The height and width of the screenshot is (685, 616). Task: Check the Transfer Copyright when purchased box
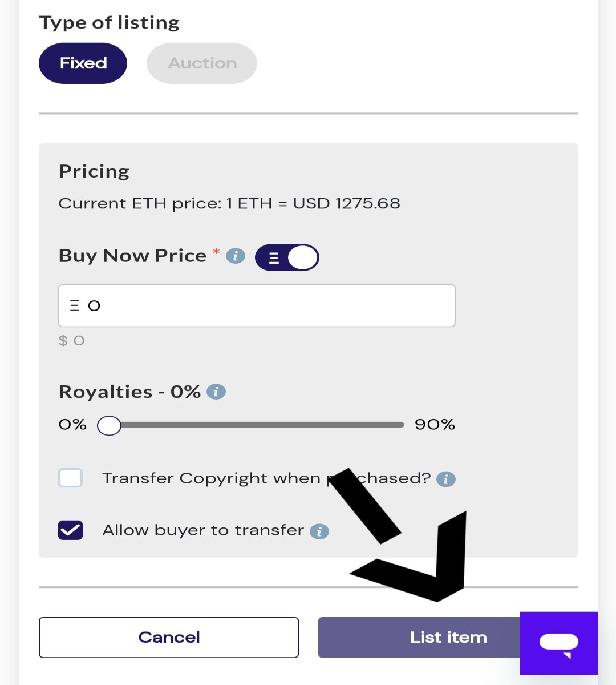(71, 478)
